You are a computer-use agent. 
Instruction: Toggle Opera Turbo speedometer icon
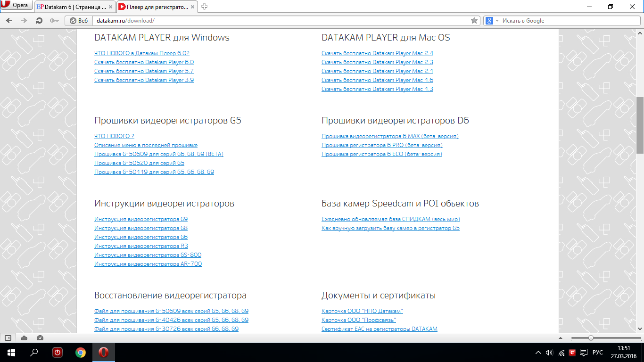click(x=40, y=338)
